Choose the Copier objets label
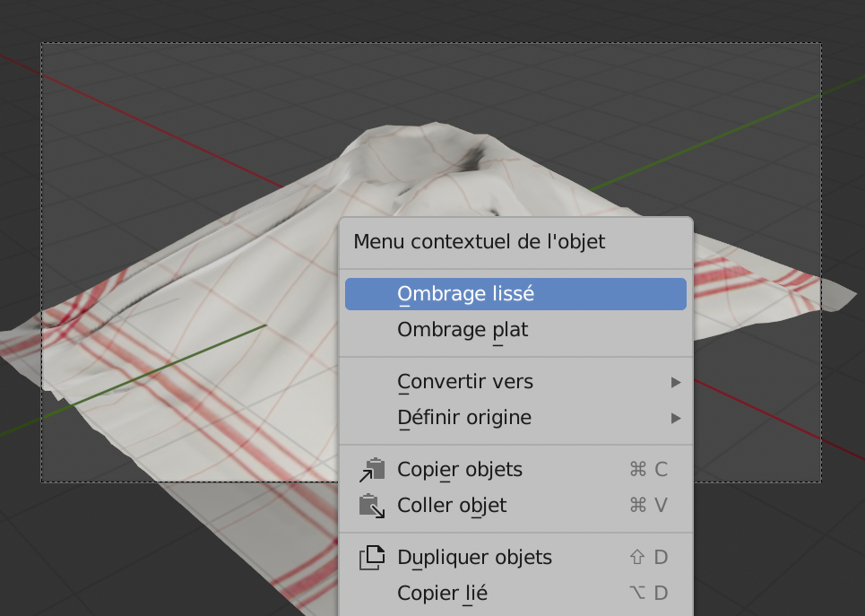 click(460, 470)
